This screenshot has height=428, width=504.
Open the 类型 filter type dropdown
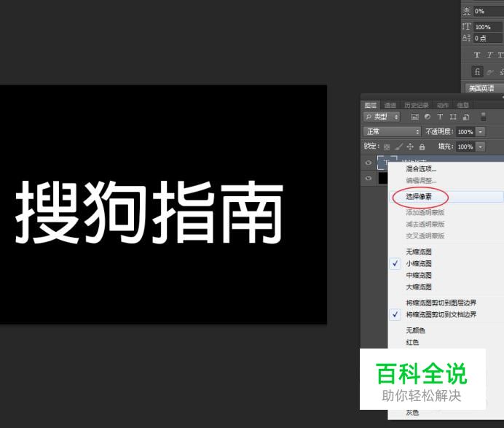(382, 117)
